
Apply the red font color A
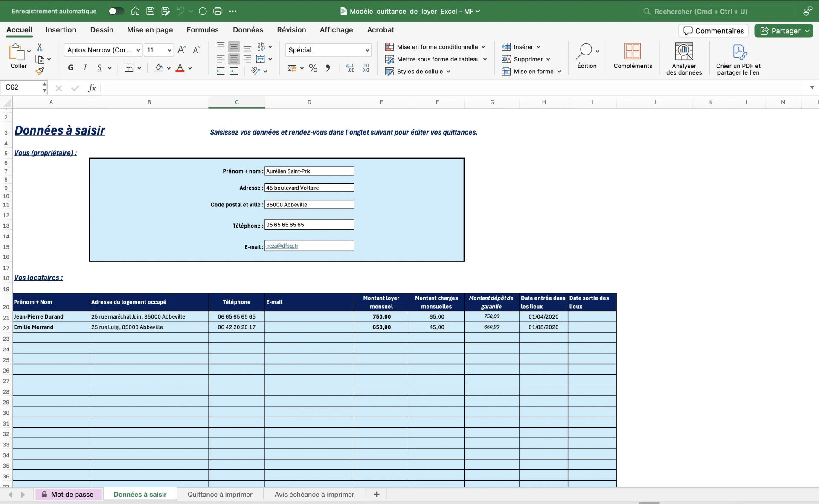click(180, 68)
